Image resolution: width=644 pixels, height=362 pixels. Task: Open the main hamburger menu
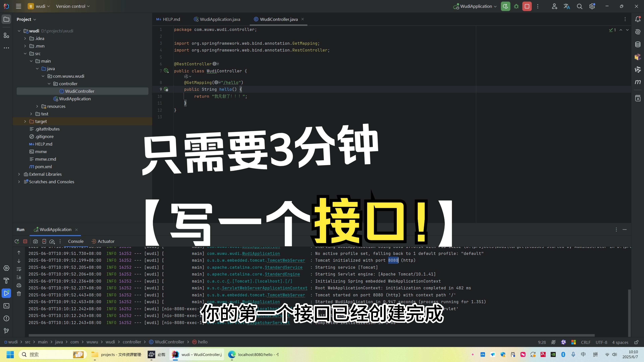[x=18, y=6]
